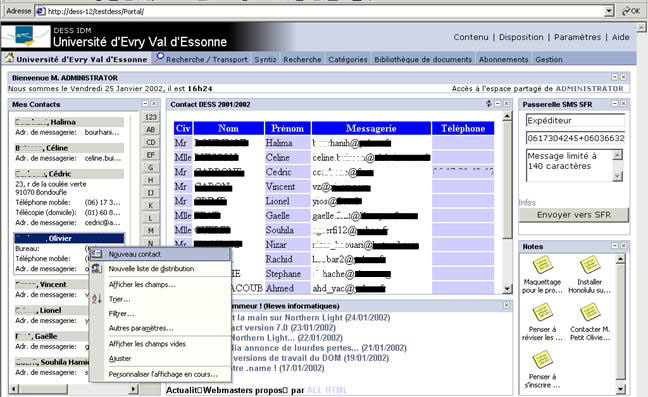
Task: Switch to the Syntiz tab
Action: pos(265,59)
